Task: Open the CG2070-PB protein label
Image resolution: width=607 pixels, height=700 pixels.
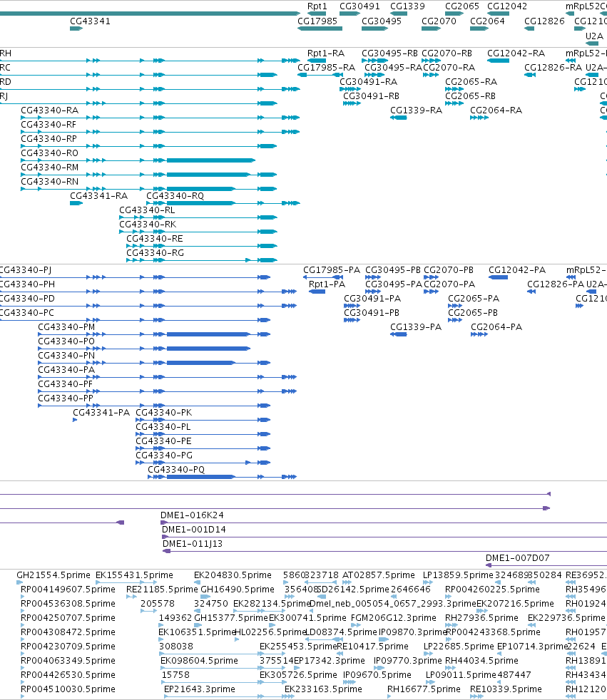Action: (449, 270)
